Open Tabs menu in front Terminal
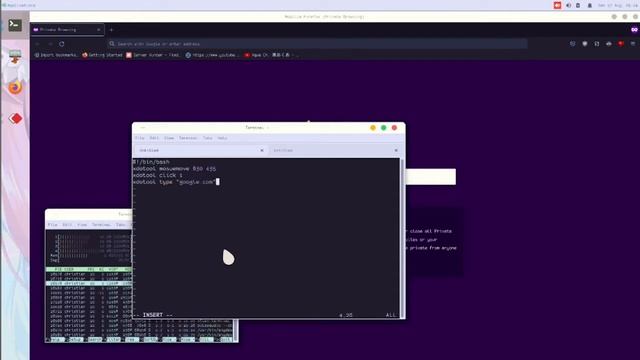Screen dimensions: 640x360 (207, 138)
